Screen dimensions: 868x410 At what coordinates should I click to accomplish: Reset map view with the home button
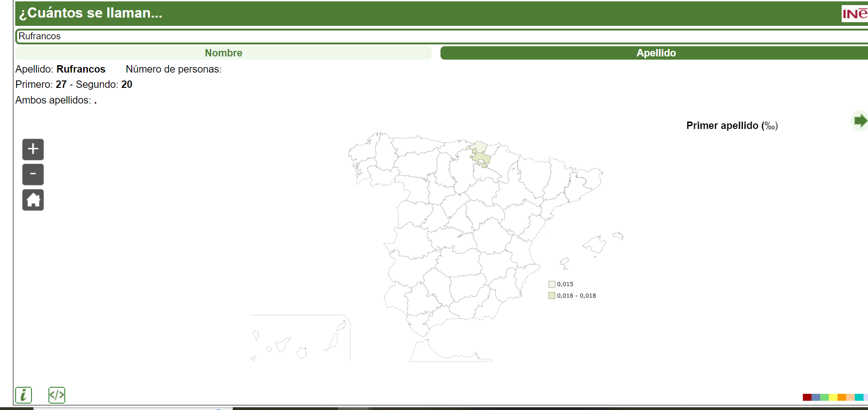pyautogui.click(x=33, y=200)
